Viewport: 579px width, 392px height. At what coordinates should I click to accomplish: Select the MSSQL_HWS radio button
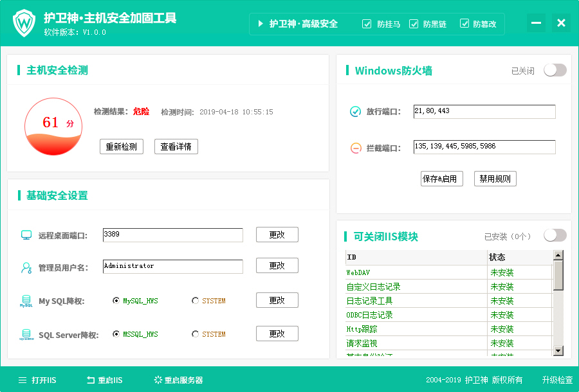click(116, 334)
